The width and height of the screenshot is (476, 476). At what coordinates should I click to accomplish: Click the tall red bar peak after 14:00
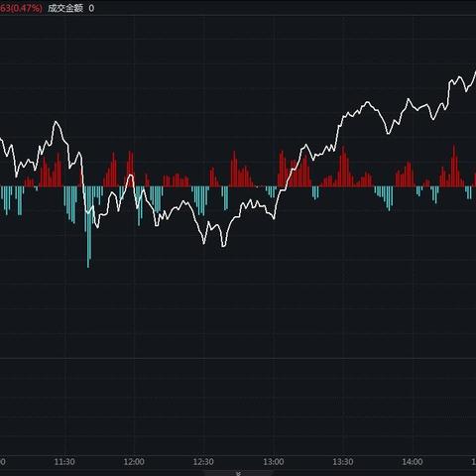454,166
